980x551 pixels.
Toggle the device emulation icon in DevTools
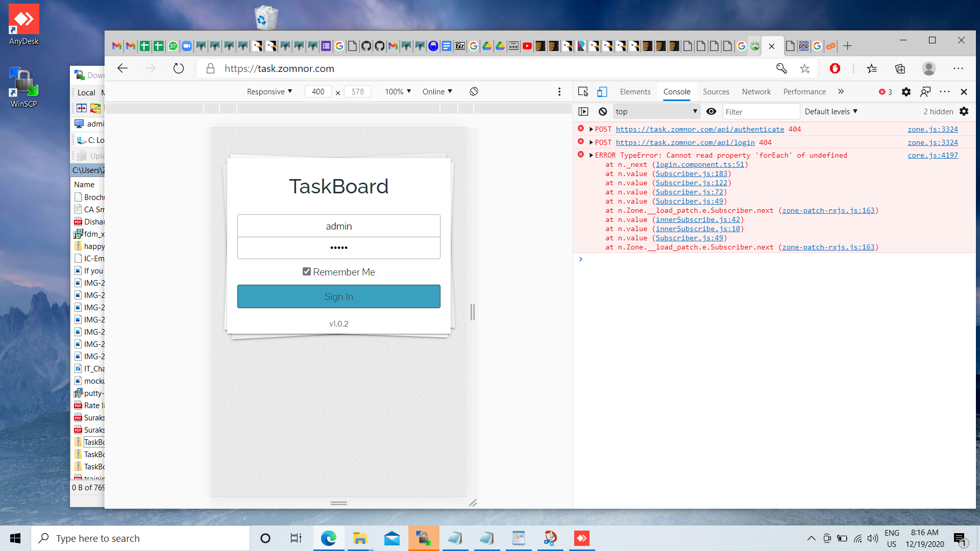coord(602,91)
